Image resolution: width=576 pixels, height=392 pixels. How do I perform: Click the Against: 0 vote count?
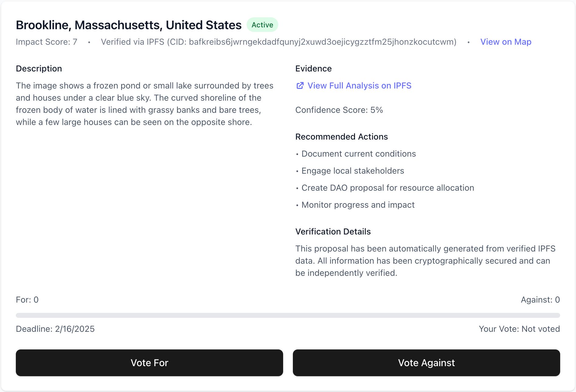click(x=540, y=300)
